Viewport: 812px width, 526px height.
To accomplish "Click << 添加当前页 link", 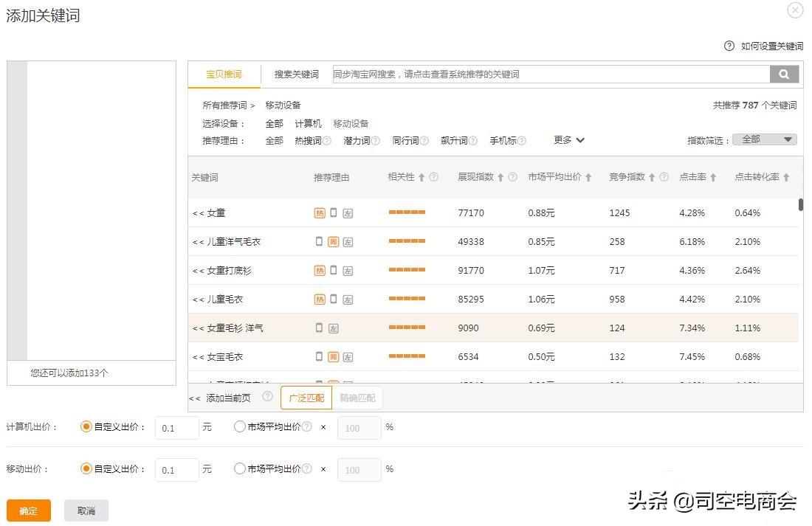I will click(220, 398).
